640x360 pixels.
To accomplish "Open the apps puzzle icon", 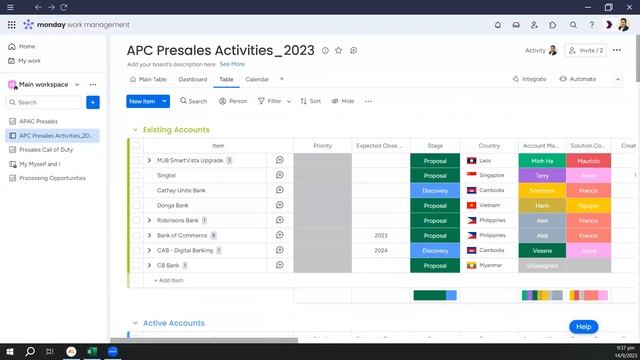I will click(552, 25).
